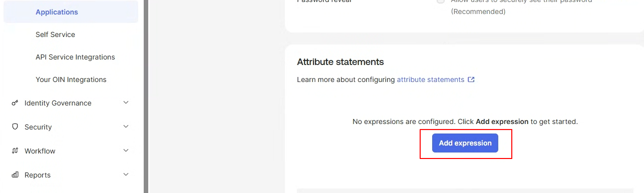Expand the Security menu chevron
Viewport: 644px width, 193px height.
[126, 126]
